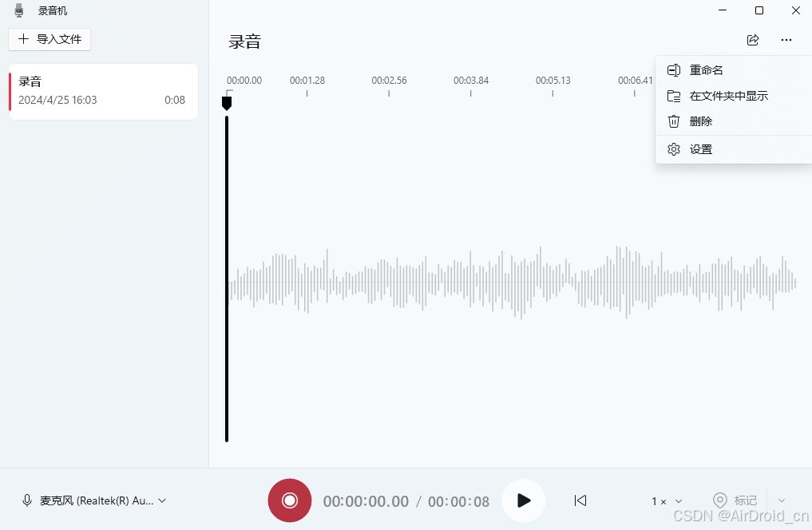Viewport: 812px width, 530px height.
Task: Click the microphone icon at bottom left
Action: pos(28,500)
